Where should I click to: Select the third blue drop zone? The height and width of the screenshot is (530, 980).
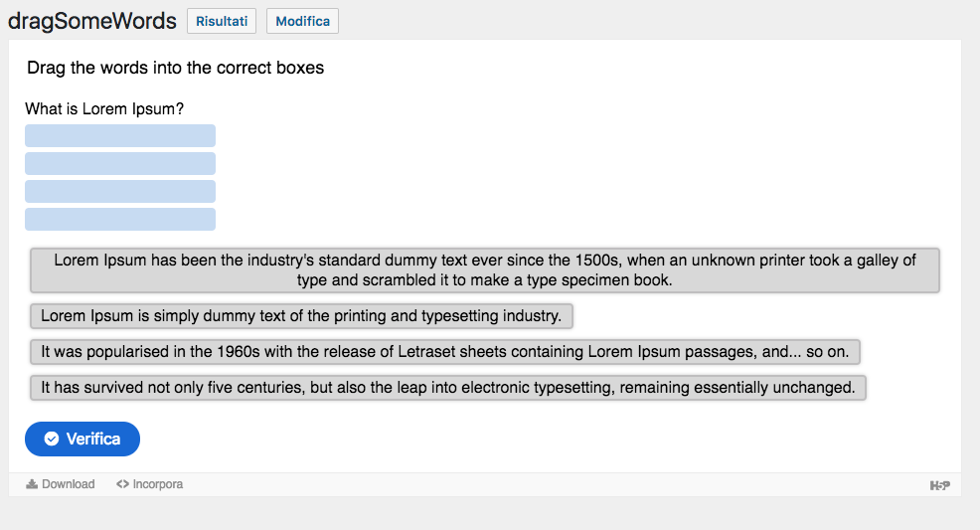pos(120,191)
